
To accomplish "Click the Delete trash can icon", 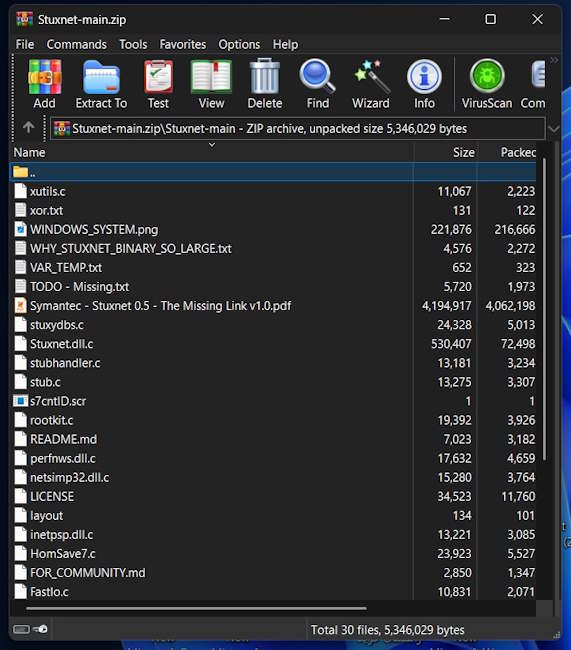I will tap(265, 76).
